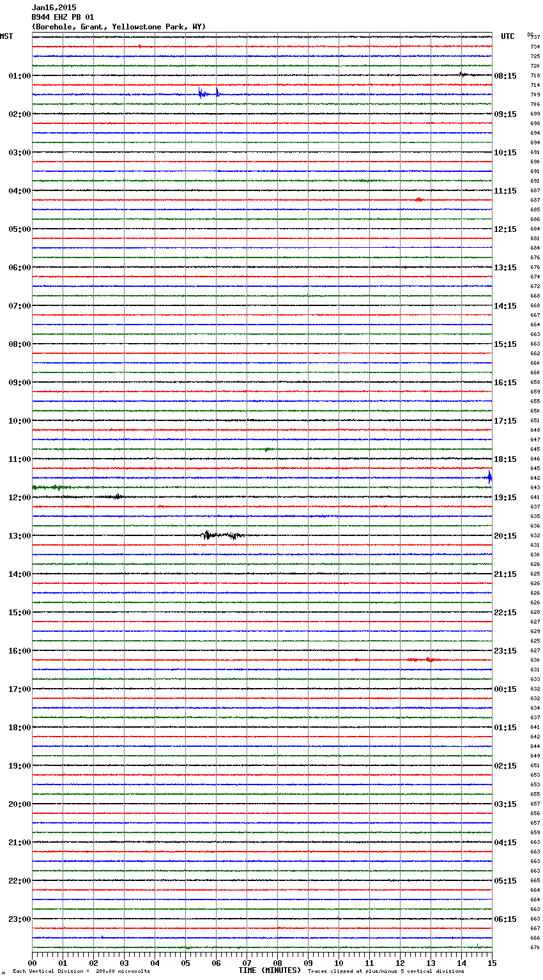Select the 06:00 MST hour label

pos(20,268)
